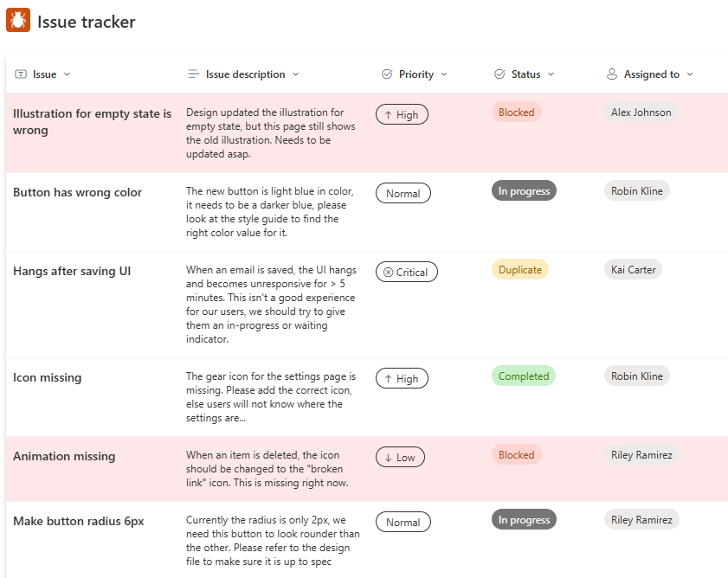The height and width of the screenshot is (578, 728).
Task: Click the In progress badge for Make button radius
Action: (524, 519)
